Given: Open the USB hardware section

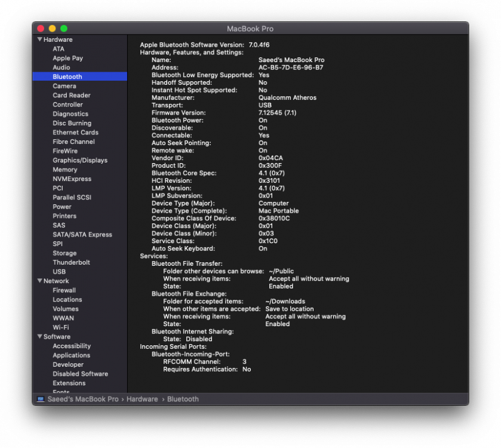Looking at the screenshot, I should tap(59, 272).
